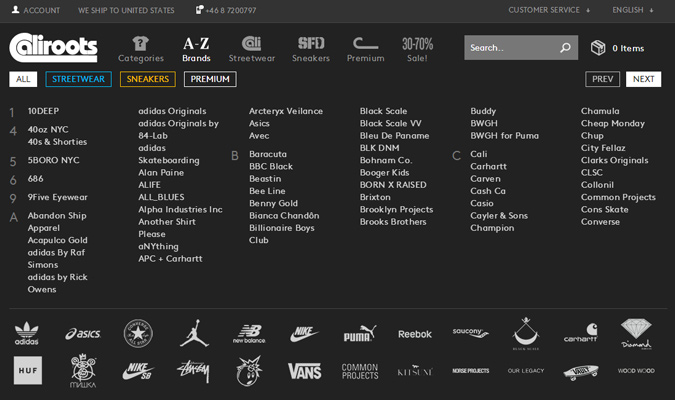
Task: Click the Jordan jumpman logo
Action: click(x=194, y=333)
